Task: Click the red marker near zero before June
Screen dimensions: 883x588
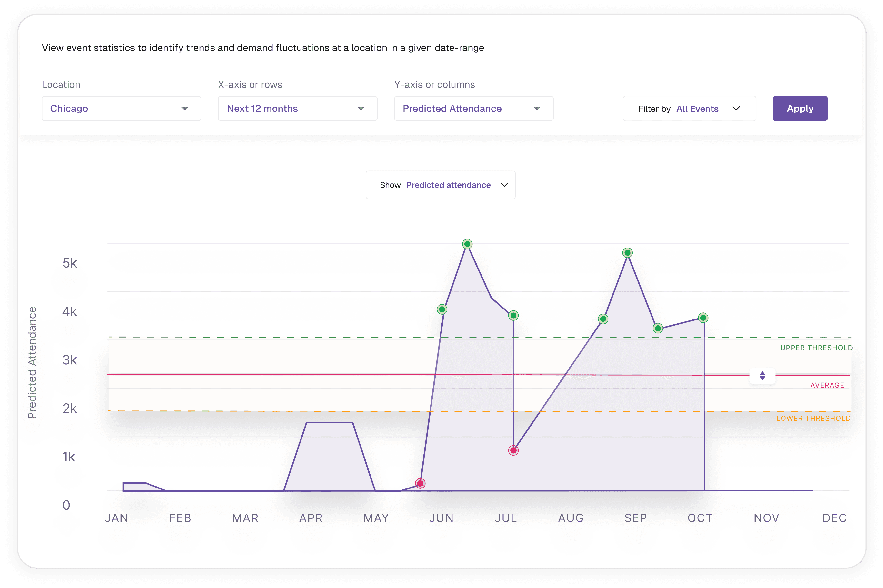Action: (x=420, y=483)
